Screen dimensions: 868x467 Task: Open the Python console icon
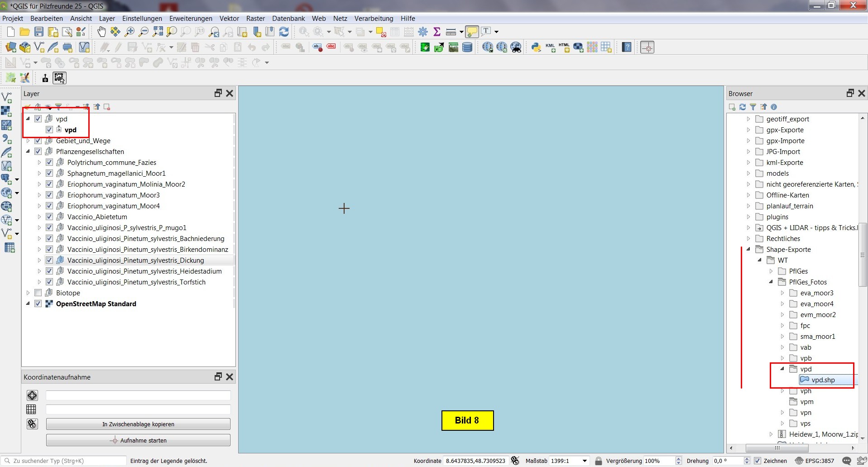(536, 48)
